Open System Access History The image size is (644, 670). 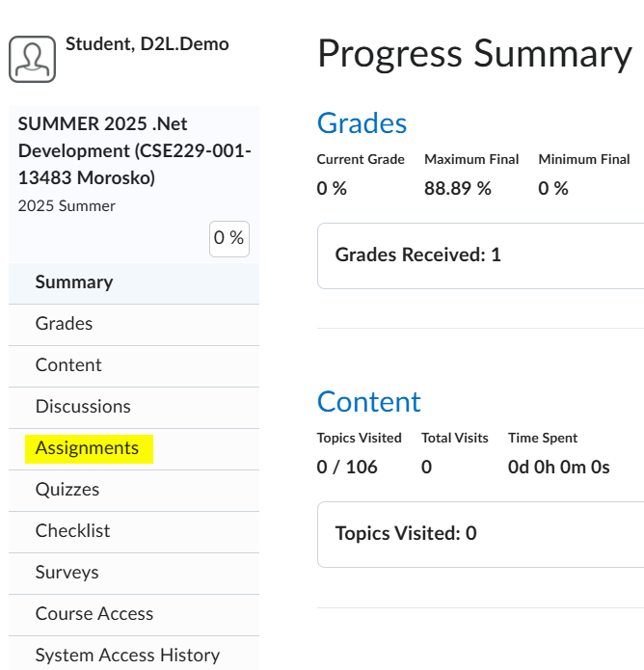[x=127, y=656]
